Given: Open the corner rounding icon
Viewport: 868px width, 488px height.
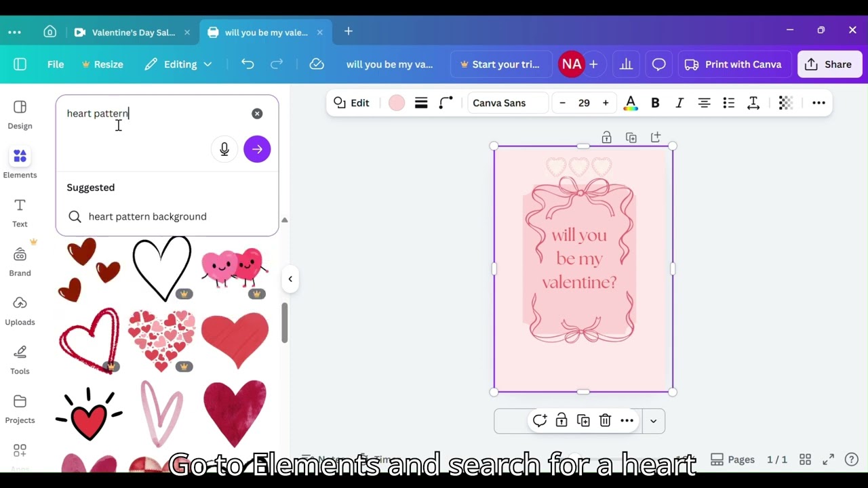Looking at the screenshot, I should coord(446,103).
